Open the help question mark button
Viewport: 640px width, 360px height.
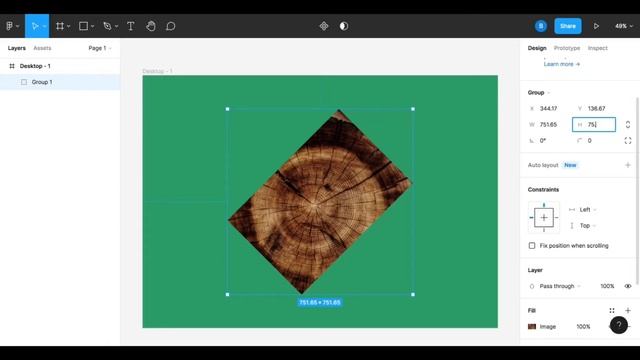pyautogui.click(x=619, y=325)
